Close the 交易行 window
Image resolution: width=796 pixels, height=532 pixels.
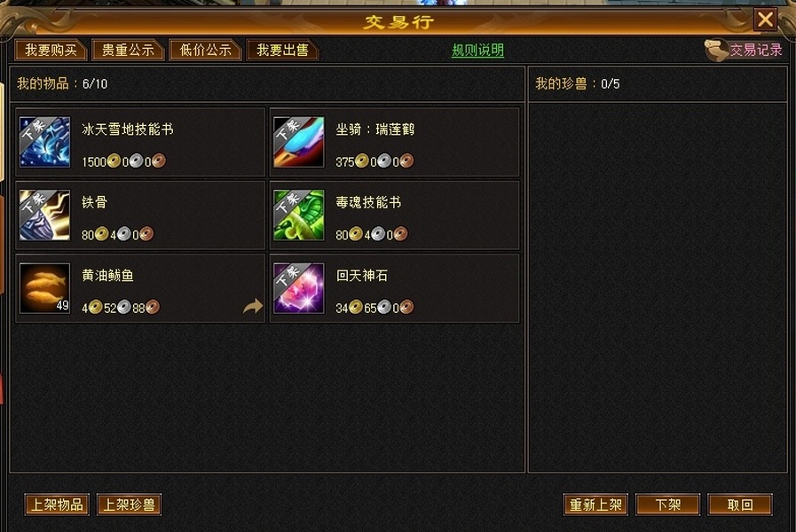[765, 20]
